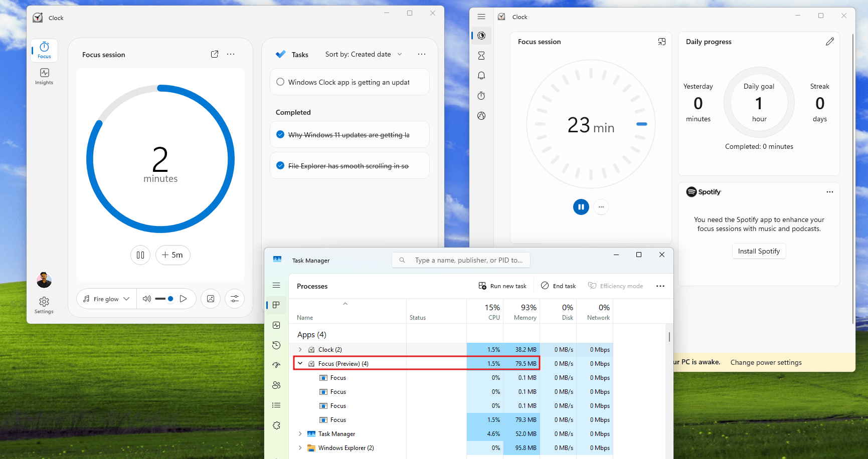
Task: Switch to the Stopwatch in Clock
Action: (481, 95)
